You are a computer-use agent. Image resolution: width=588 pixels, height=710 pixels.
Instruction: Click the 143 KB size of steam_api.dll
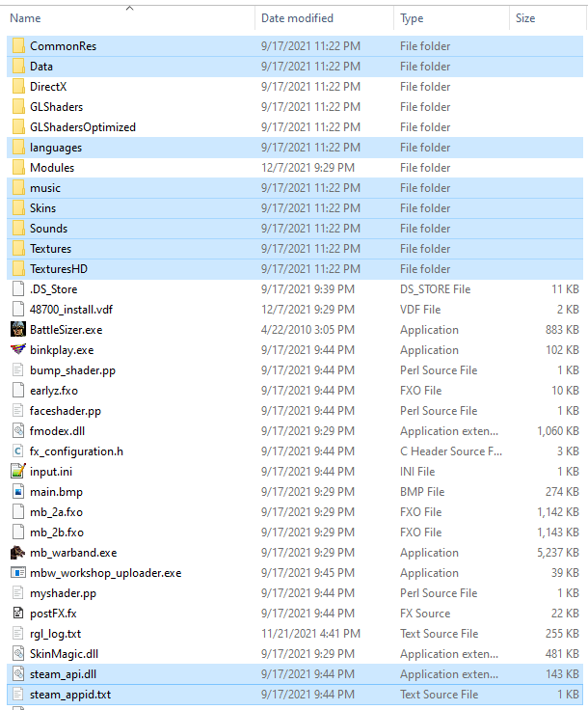562,674
